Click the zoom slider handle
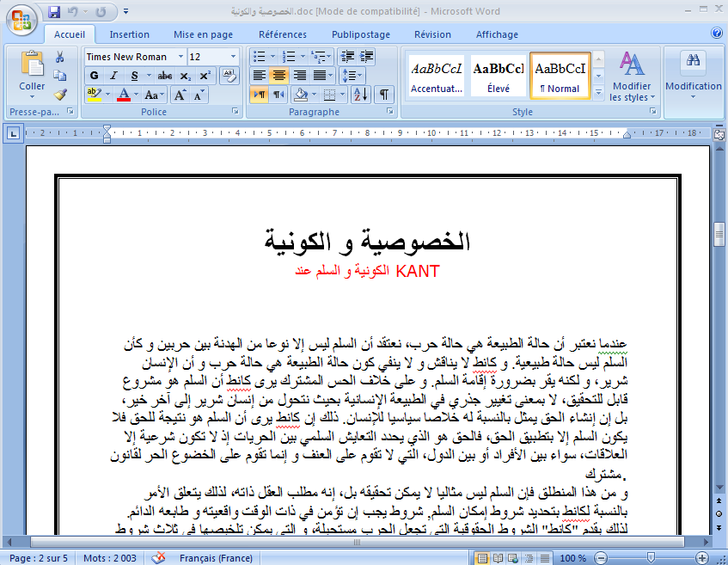 point(651,557)
